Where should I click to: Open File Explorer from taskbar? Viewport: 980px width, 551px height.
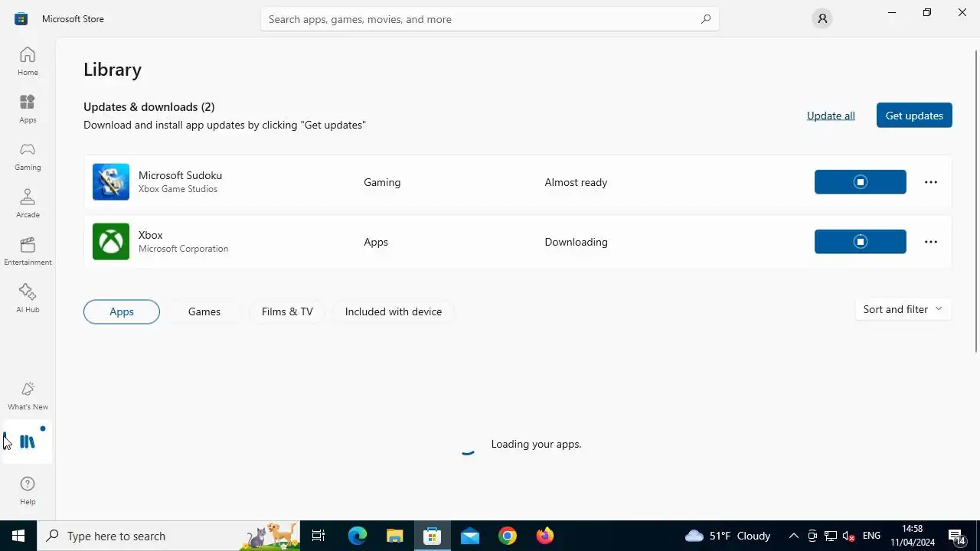[x=395, y=536]
